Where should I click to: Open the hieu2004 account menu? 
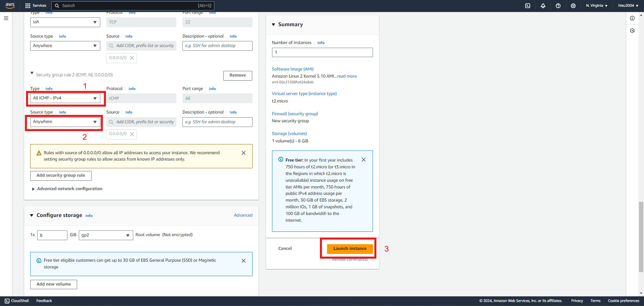628,6
